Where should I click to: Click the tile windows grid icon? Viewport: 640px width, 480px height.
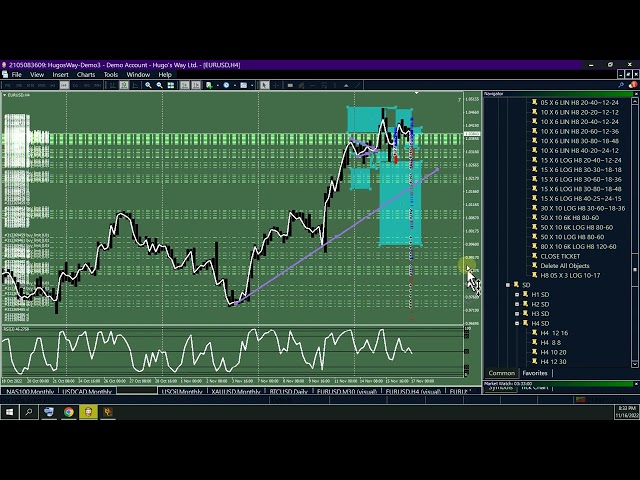171,85
